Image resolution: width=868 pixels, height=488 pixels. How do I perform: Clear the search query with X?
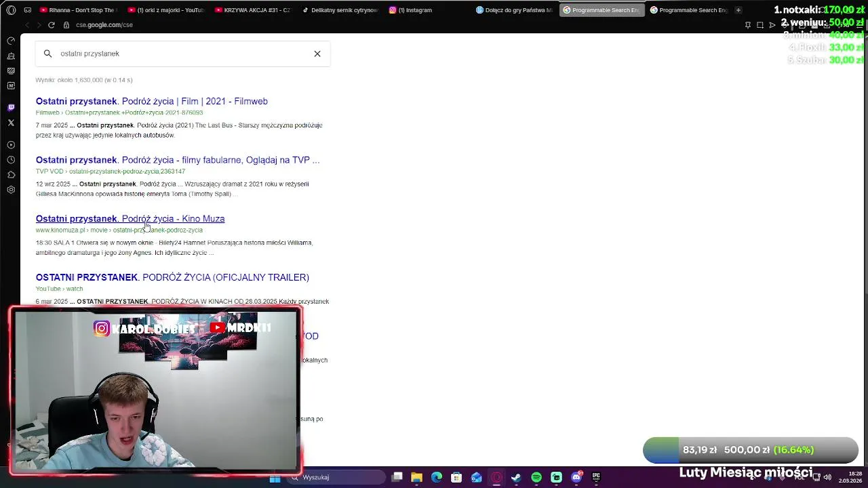(317, 54)
